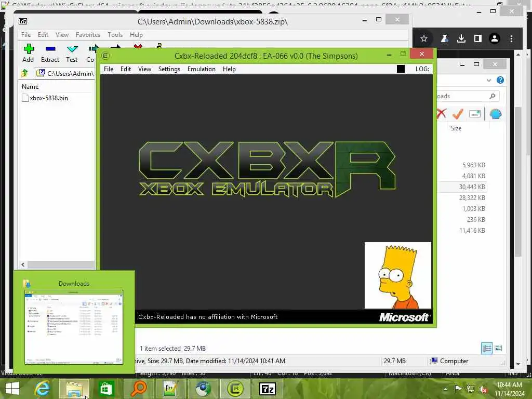This screenshot has width=532, height=399.
Task: Click the Notepad++ taskbar icon
Action: 170,389
